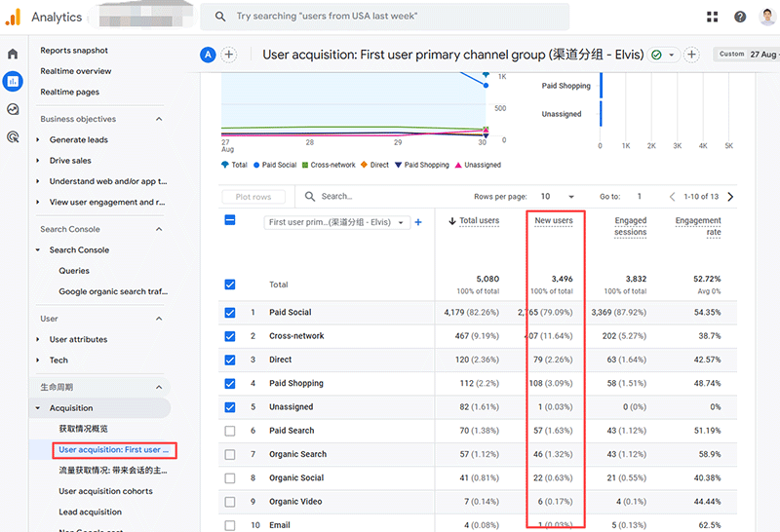Collapse the Search Console section

(159, 229)
